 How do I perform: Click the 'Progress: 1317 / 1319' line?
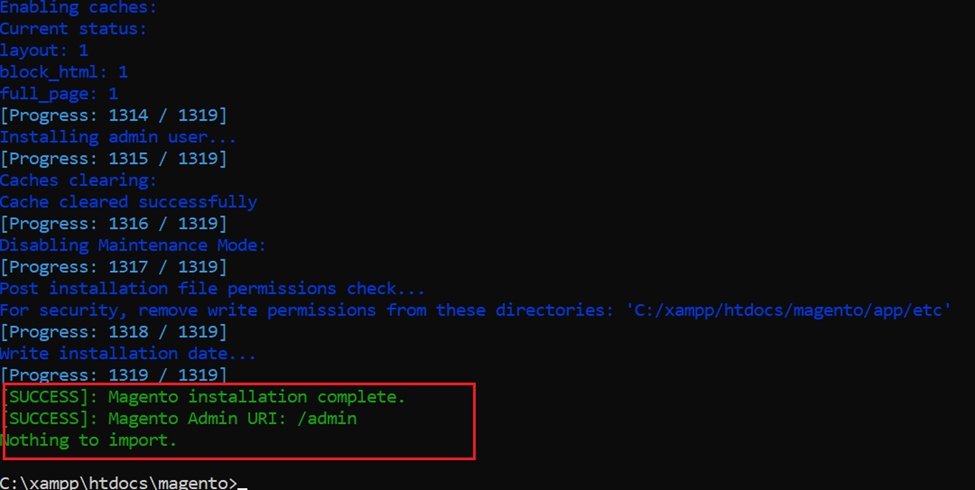click(114, 267)
